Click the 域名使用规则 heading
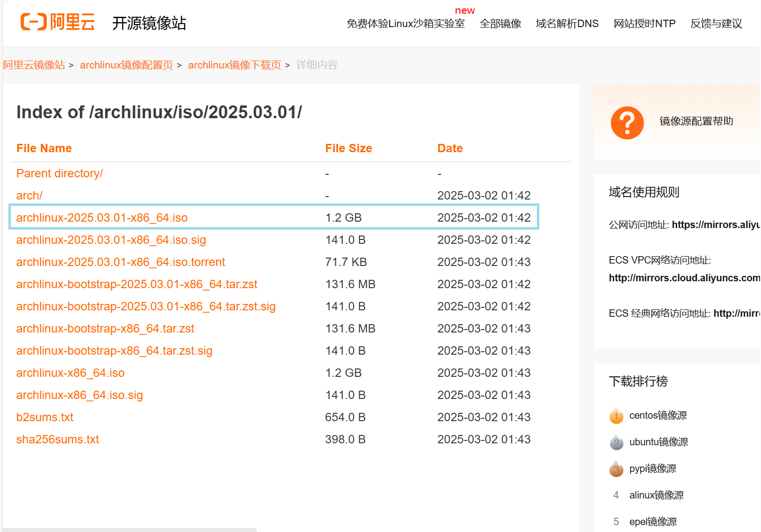The width and height of the screenshot is (761, 532). point(644,192)
